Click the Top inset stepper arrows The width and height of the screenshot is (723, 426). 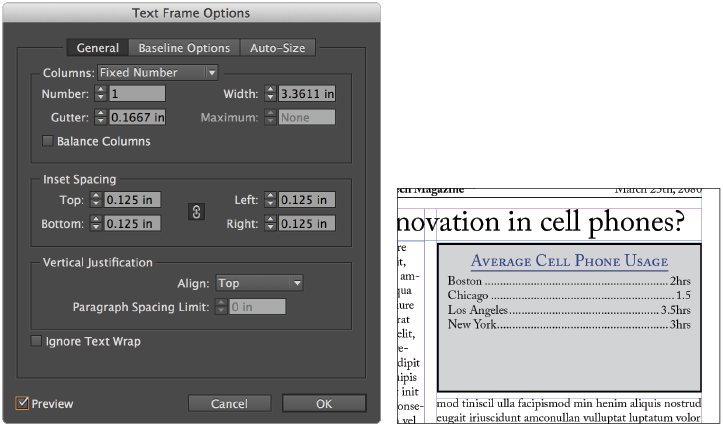pyautogui.click(x=97, y=200)
